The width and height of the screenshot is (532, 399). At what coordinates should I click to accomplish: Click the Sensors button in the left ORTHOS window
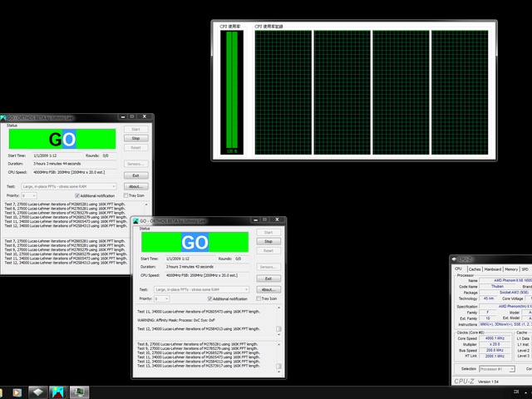135,164
